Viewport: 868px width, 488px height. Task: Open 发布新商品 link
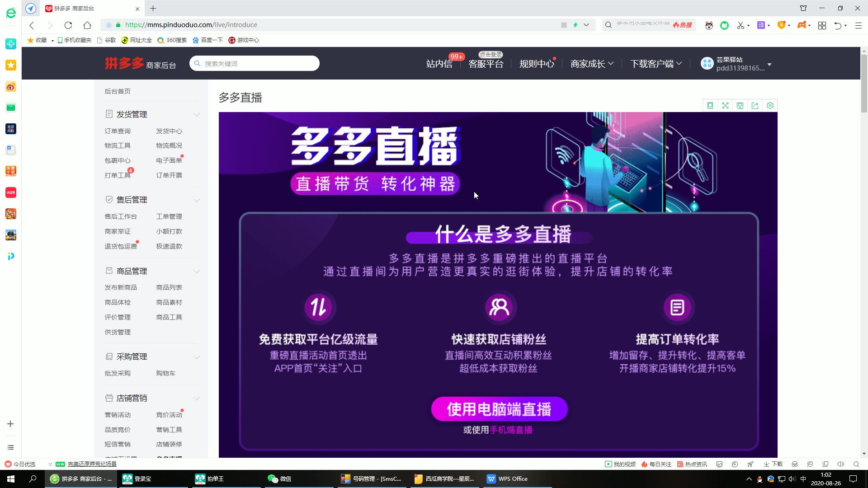click(121, 287)
